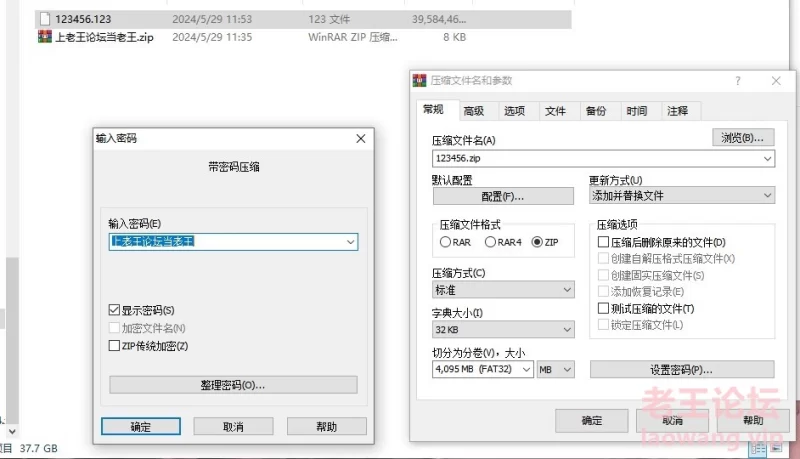Click 确定 in password dialog

tap(141, 426)
